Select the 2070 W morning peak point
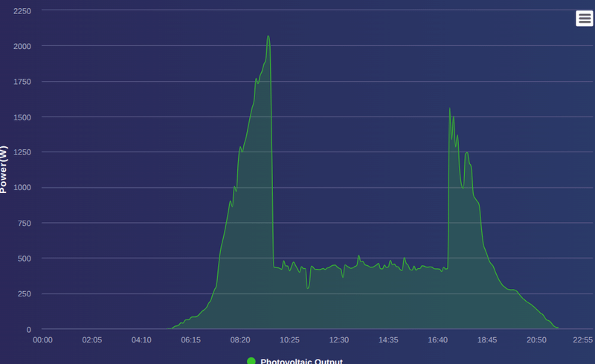This screenshot has height=364, width=595. [268, 36]
